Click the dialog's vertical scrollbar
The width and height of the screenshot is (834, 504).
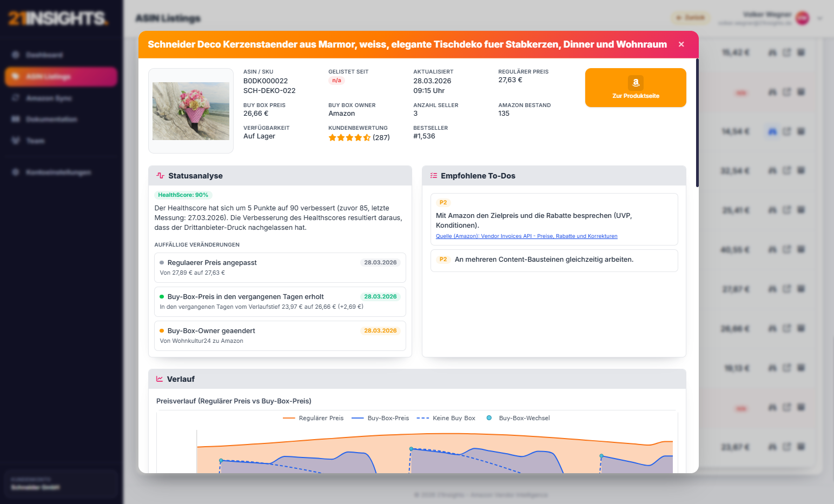(x=697, y=123)
